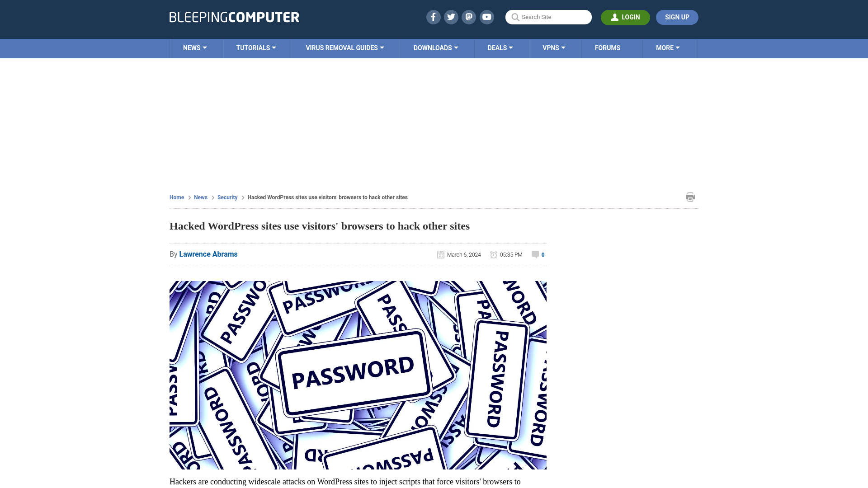Expand the DEALS dropdown menu
Image resolution: width=868 pixels, height=488 pixels.
500,47
